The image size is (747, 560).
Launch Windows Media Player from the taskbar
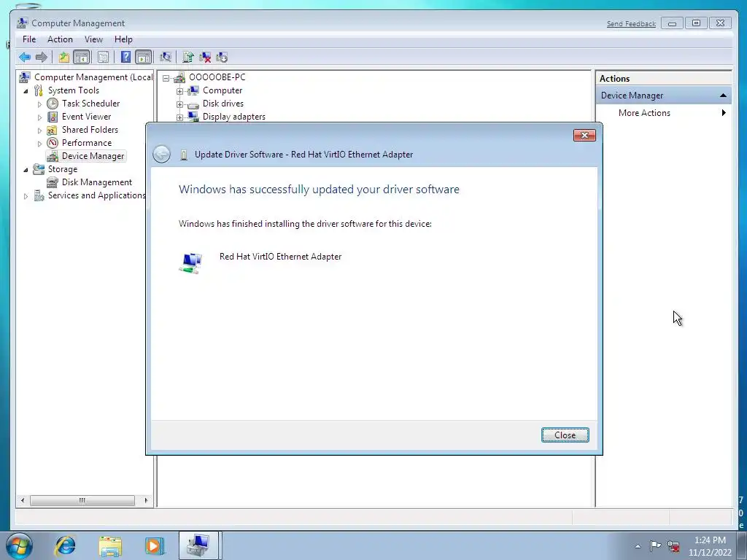154,545
